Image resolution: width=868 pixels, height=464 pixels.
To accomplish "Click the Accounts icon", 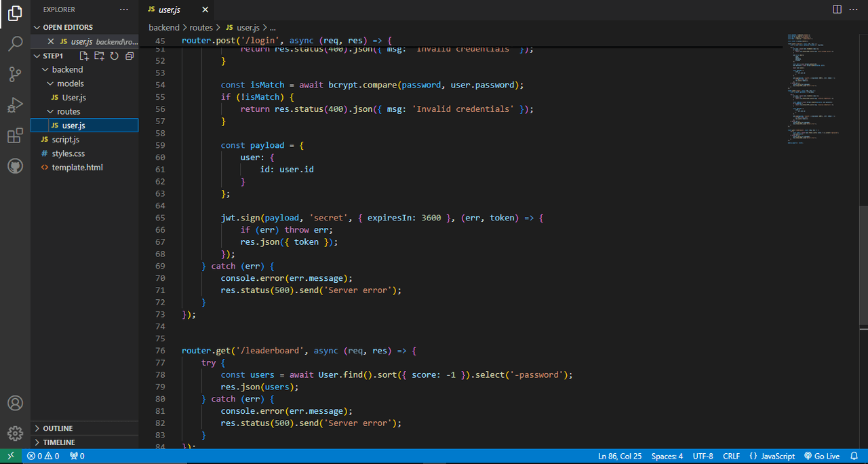I will [x=15, y=403].
